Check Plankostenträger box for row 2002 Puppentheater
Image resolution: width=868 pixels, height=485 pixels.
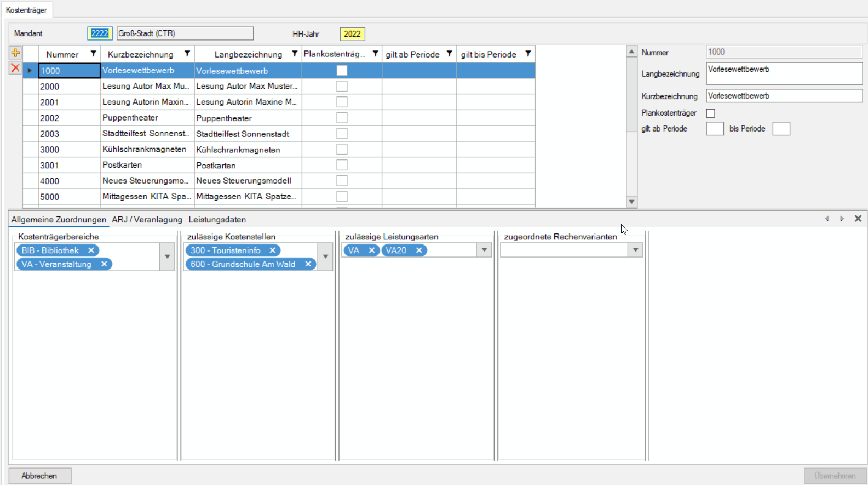pos(342,118)
